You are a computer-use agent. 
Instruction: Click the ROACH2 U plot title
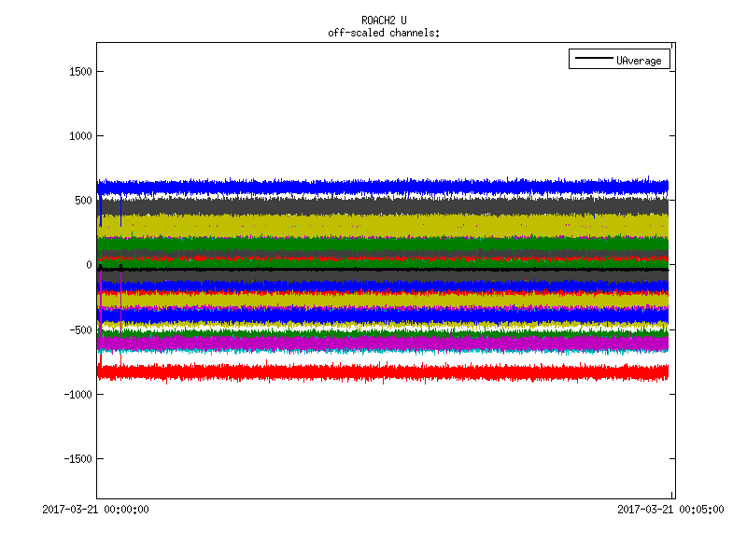[384, 21]
